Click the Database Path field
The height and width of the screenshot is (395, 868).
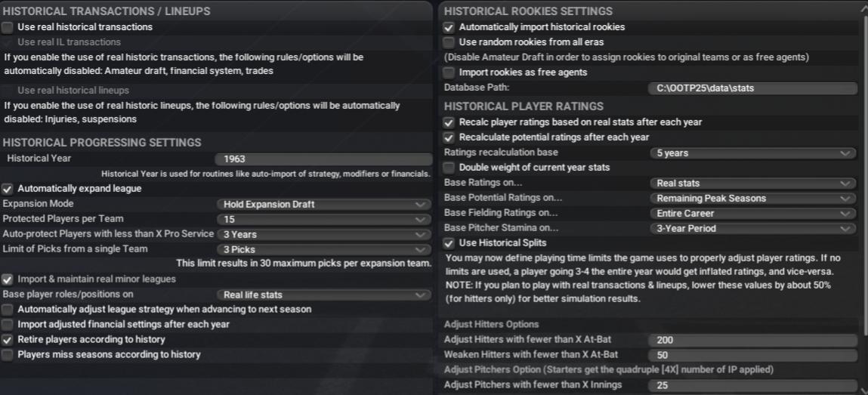[x=752, y=88]
